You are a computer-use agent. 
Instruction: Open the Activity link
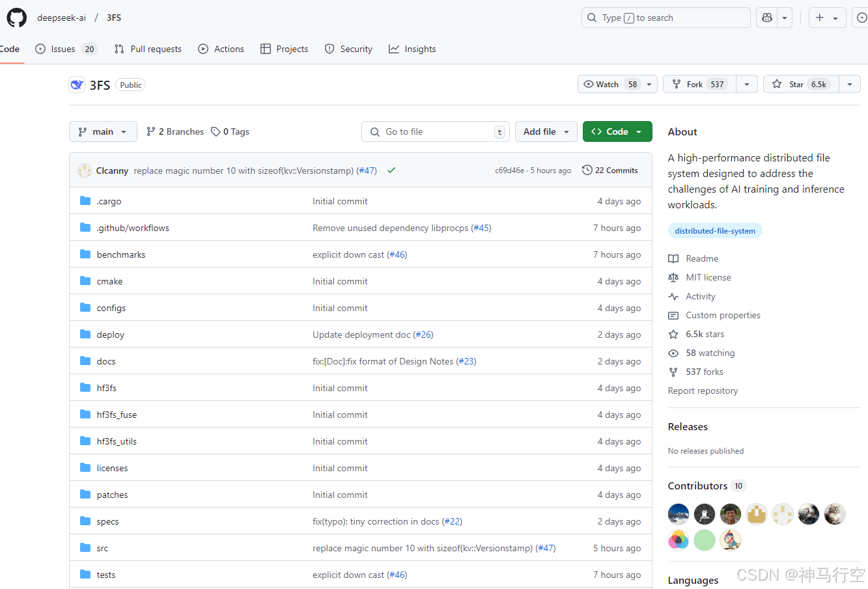click(701, 296)
